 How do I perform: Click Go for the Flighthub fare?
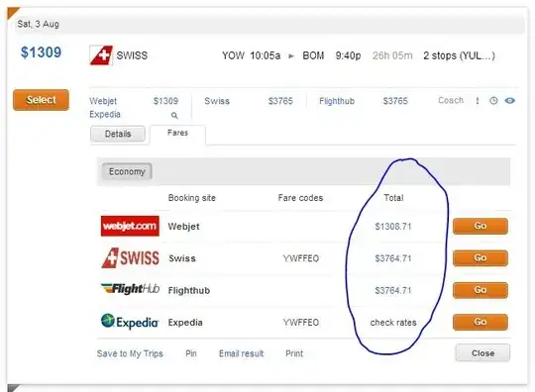tap(481, 290)
